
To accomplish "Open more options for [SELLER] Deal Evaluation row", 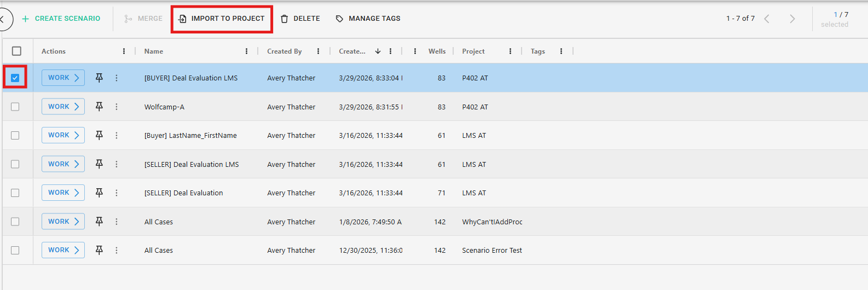I will (117, 193).
